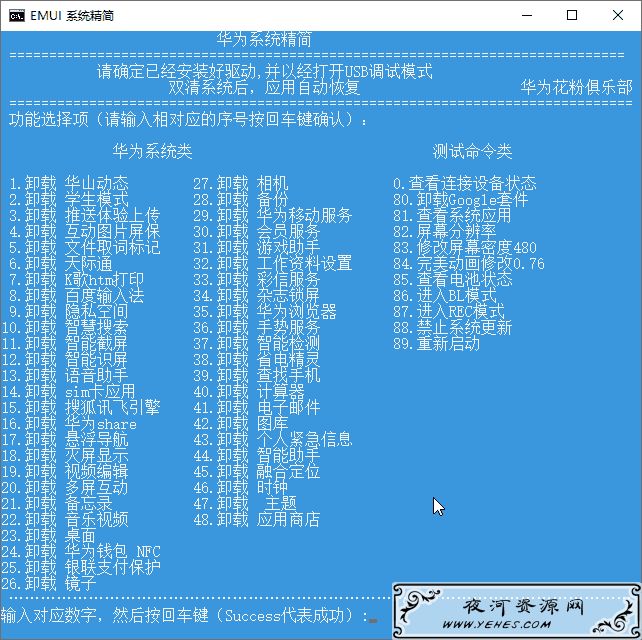Click line '38.卸载 省电精灵'
Screen dimensions: 642x640
pos(257,360)
